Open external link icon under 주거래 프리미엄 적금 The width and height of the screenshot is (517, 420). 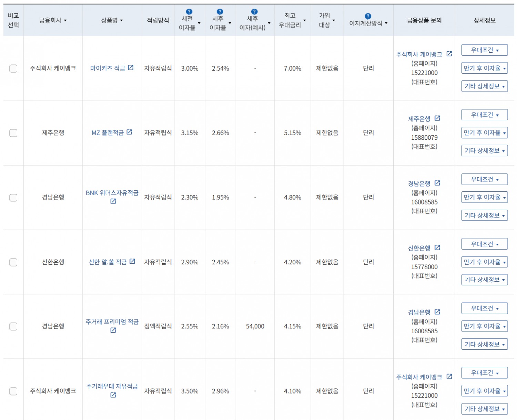113,330
